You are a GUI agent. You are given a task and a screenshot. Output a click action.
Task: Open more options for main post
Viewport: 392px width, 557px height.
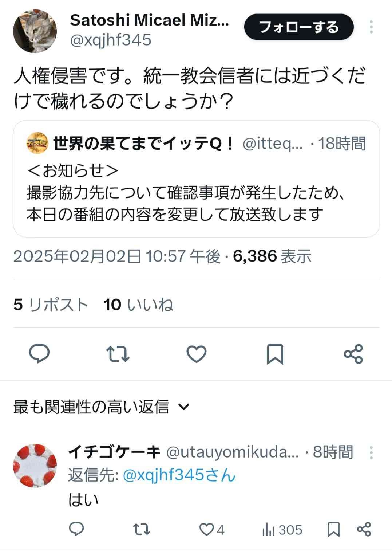click(x=371, y=27)
